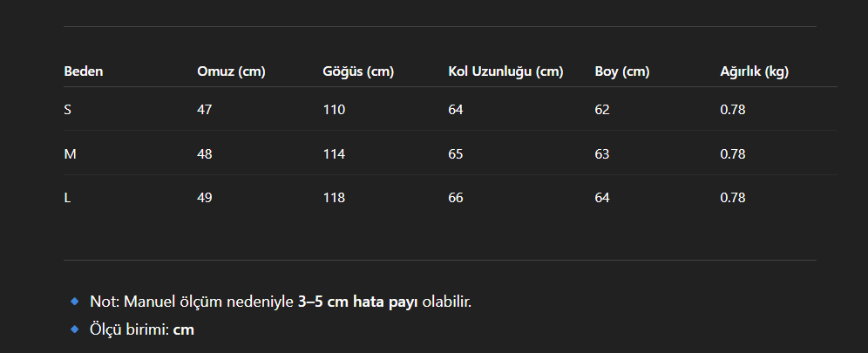Select the Boy (cm) column header
The height and width of the screenshot is (353, 868).
pos(622,71)
